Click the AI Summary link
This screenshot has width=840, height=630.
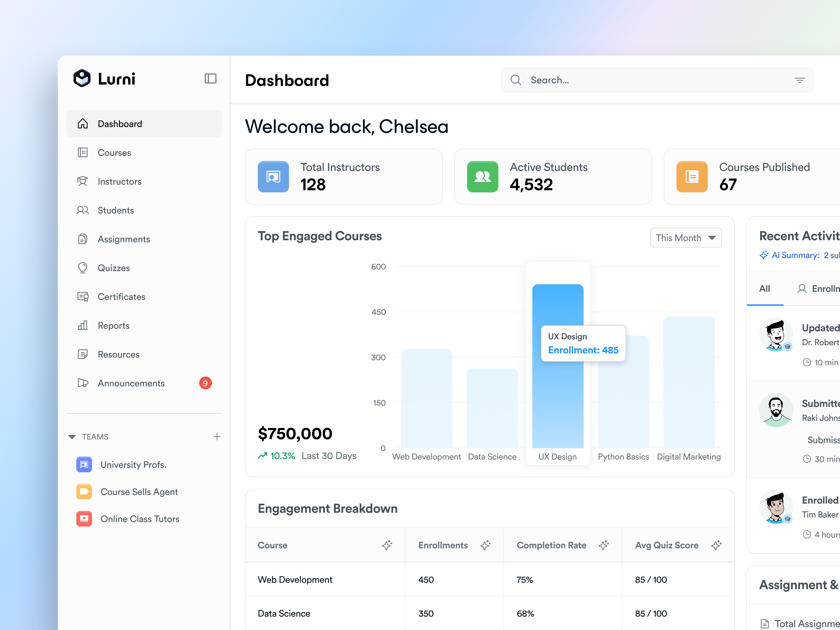click(x=796, y=255)
